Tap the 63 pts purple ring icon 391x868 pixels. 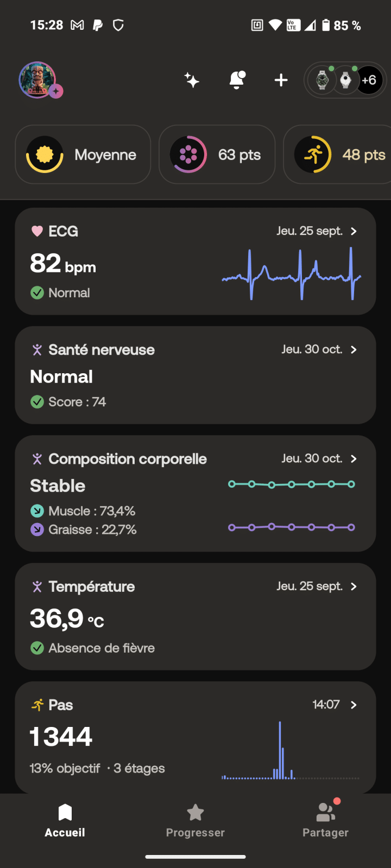point(188,155)
